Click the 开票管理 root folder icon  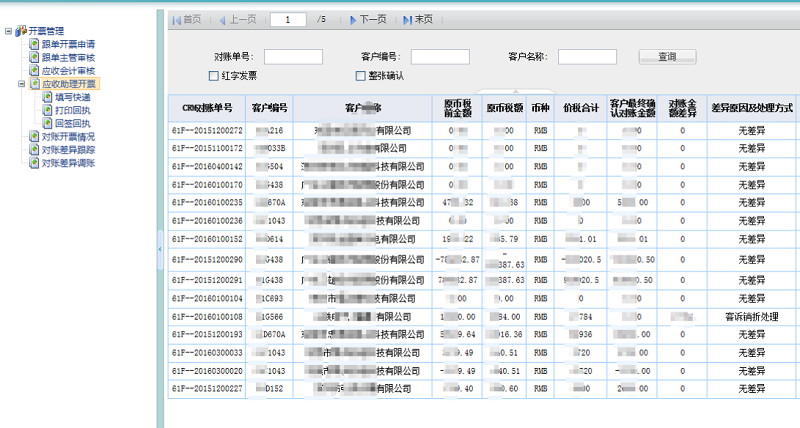pyautogui.click(x=21, y=31)
